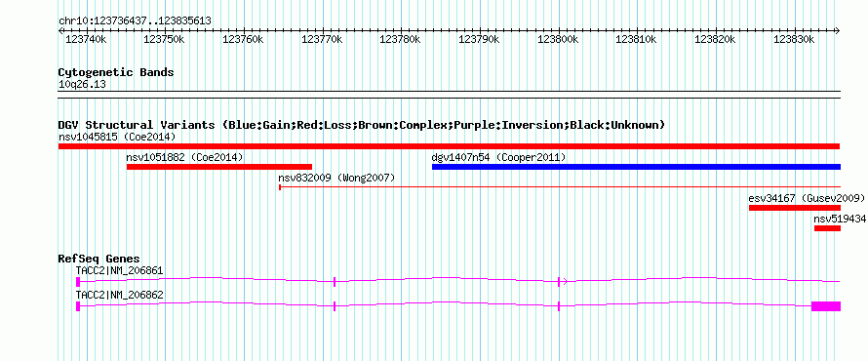Select the nsv519434 red variant bar
Screen dimensions: 868x361
click(827, 228)
